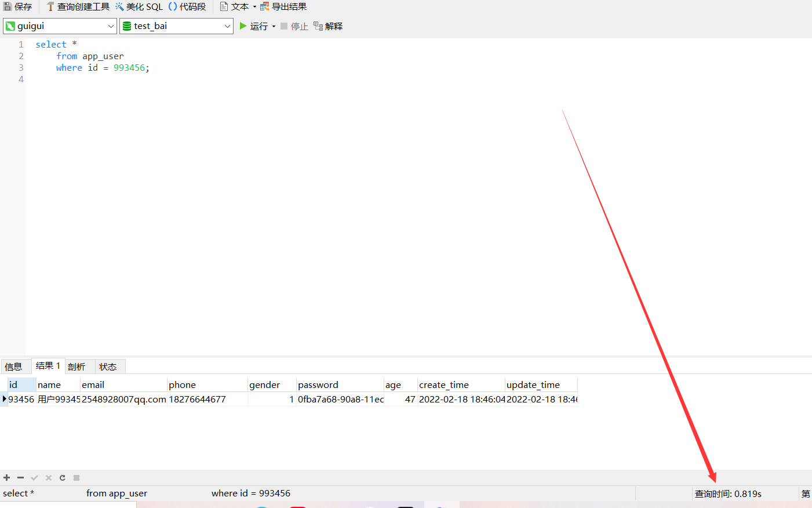Viewport: 812px width, 508px height.
Task: Select the gender cell value 1
Action: 272,399
